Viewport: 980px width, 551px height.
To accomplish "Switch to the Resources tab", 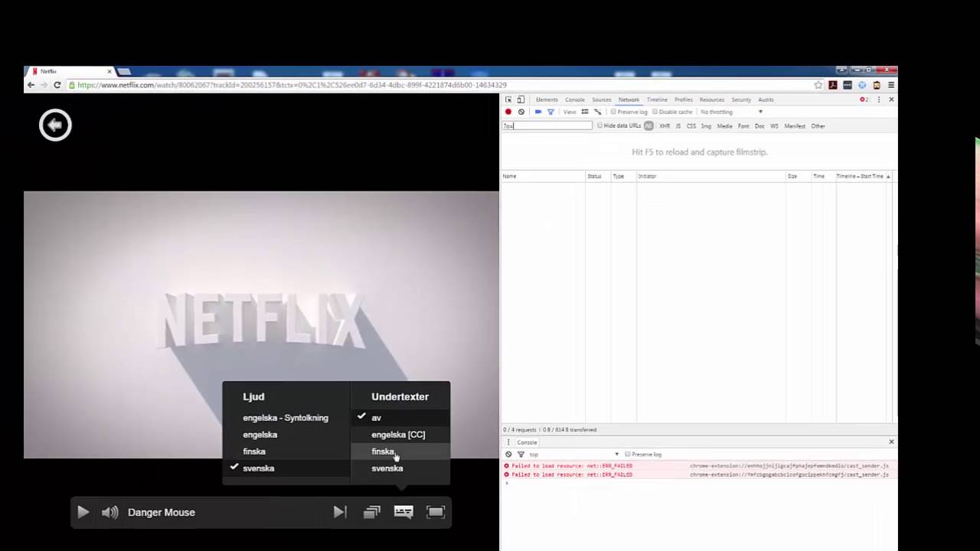I will 712,99.
